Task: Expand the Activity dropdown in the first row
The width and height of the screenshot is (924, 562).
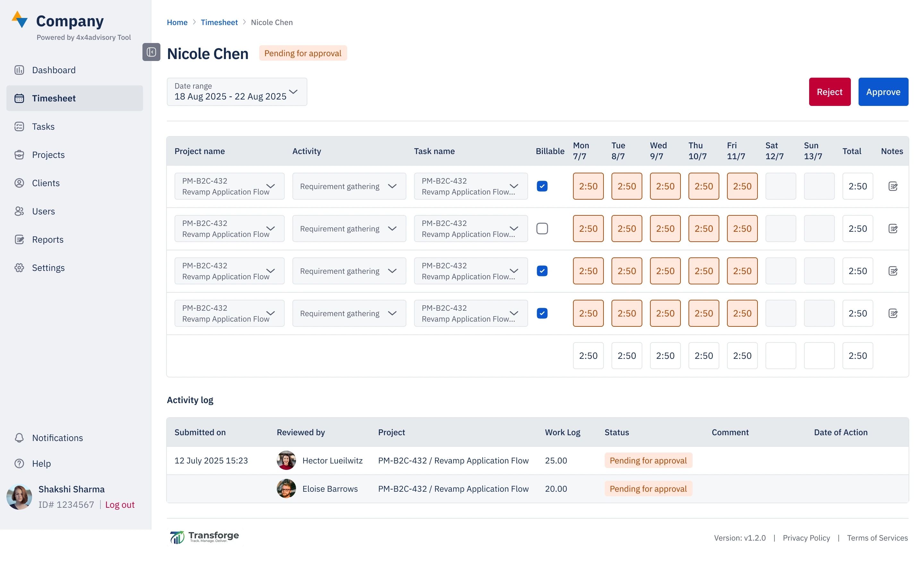Action: click(x=392, y=186)
